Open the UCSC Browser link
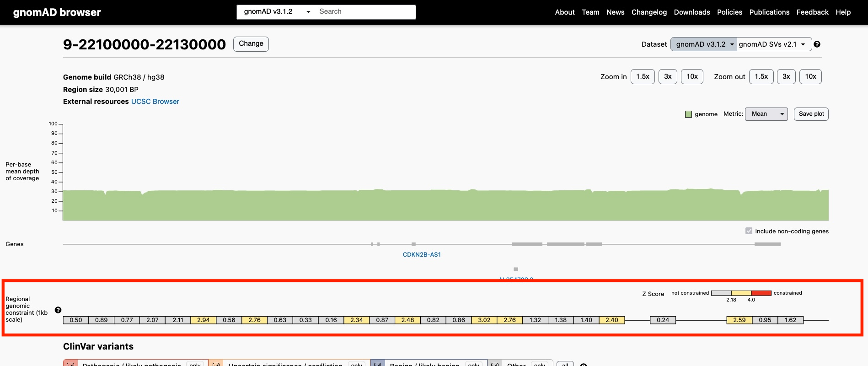 coord(155,102)
